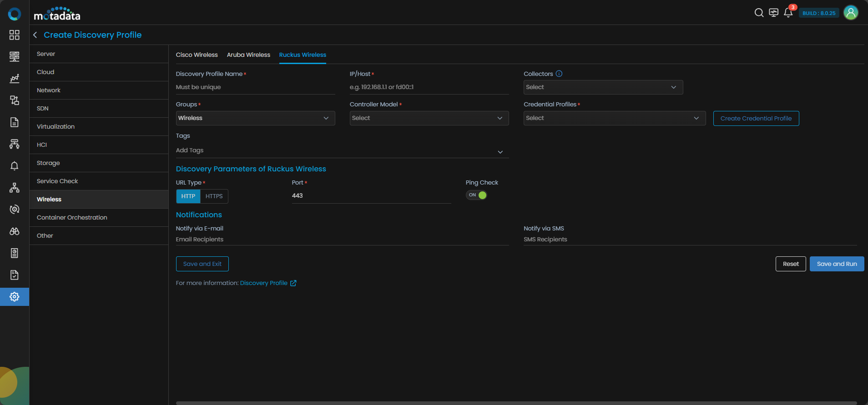Turn off the Ping Check toggle
The image size is (868, 405).
click(476, 195)
